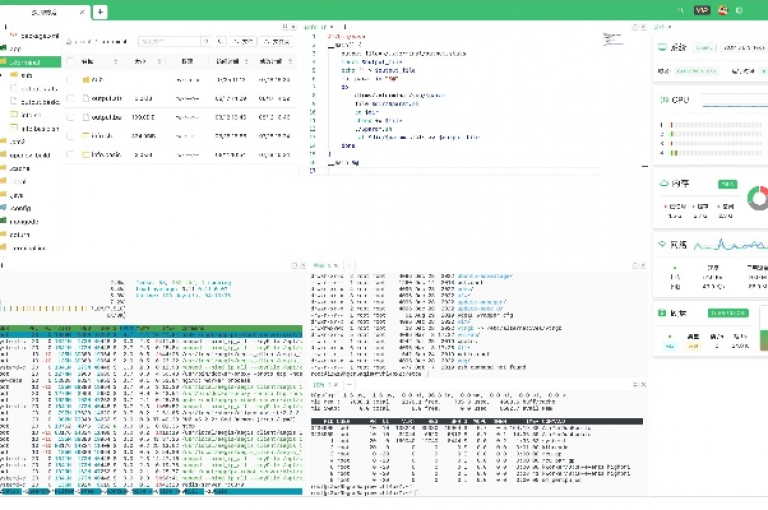
Task: Close the first session tab
Action: pyautogui.click(x=82, y=12)
